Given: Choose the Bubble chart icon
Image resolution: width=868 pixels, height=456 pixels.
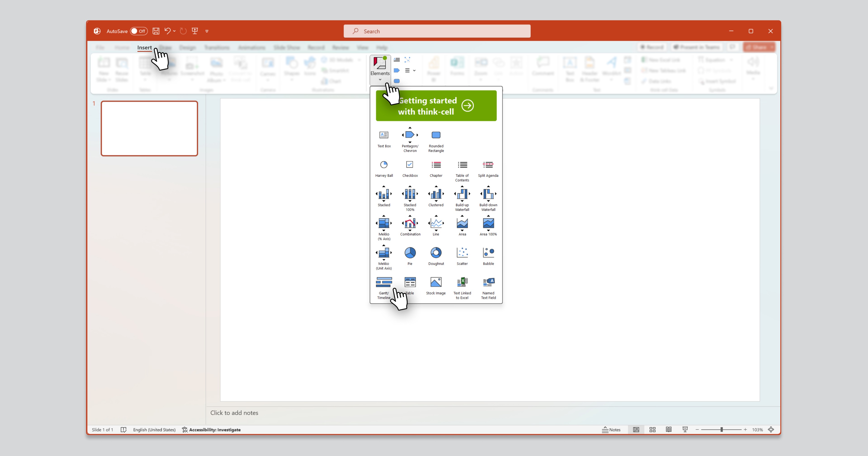Looking at the screenshot, I should point(488,256).
